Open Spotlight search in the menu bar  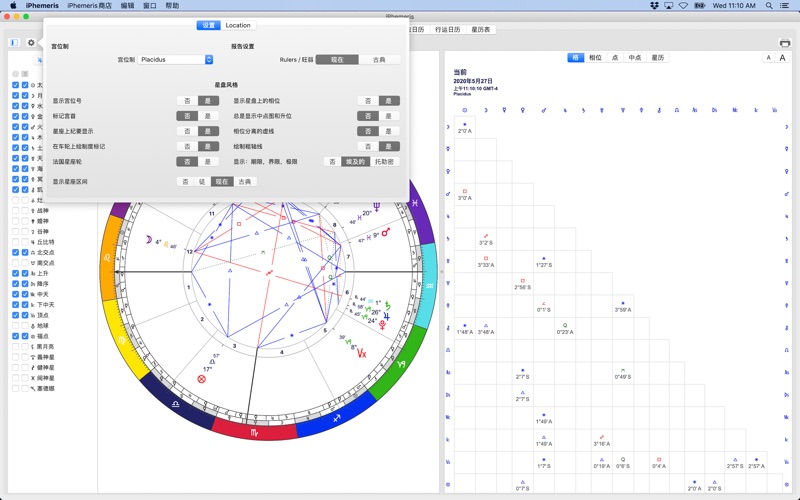pos(769,5)
